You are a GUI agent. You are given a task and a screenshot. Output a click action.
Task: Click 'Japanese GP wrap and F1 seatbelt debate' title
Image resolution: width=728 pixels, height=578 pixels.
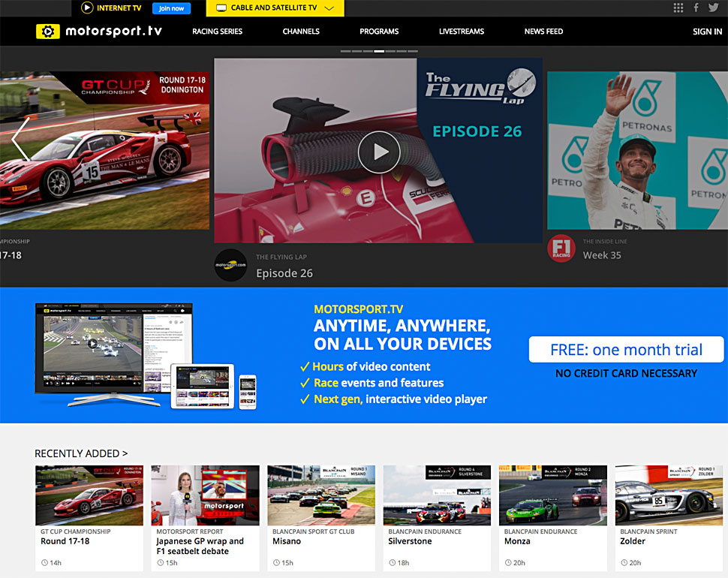[200, 546]
